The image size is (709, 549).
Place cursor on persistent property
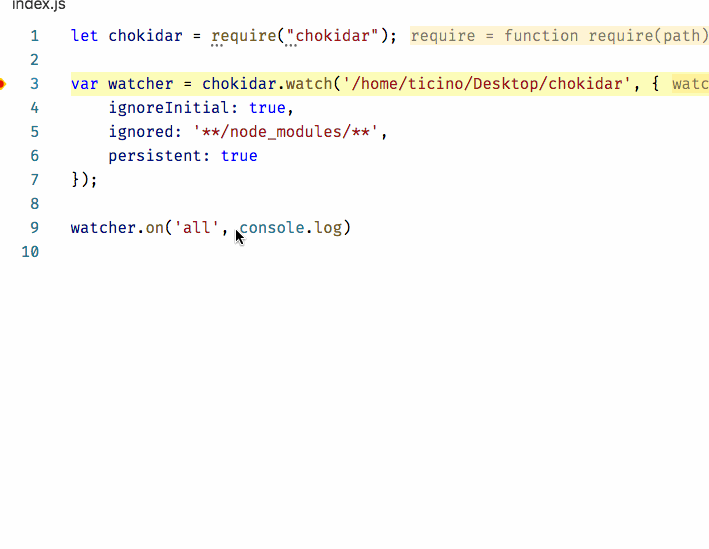[155, 156]
